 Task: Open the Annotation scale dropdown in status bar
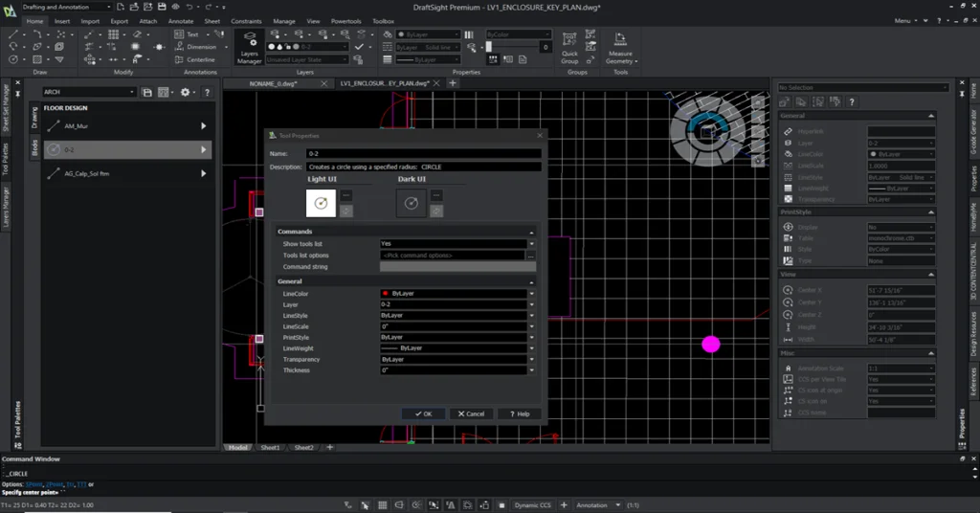(x=617, y=504)
